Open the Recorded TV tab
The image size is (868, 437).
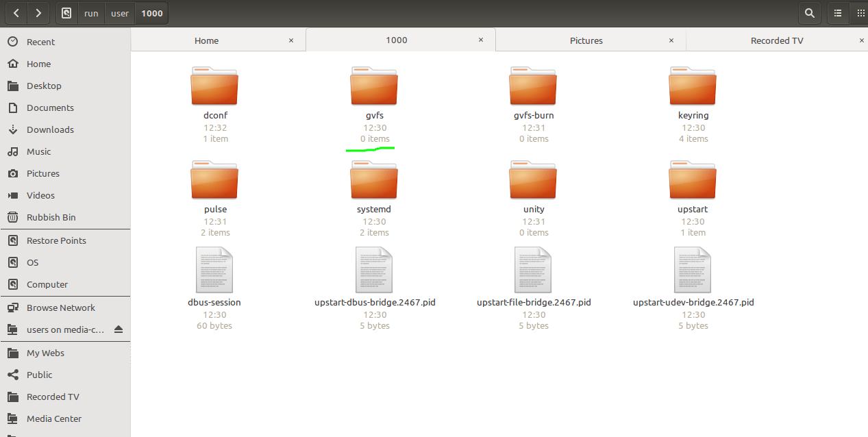[777, 40]
